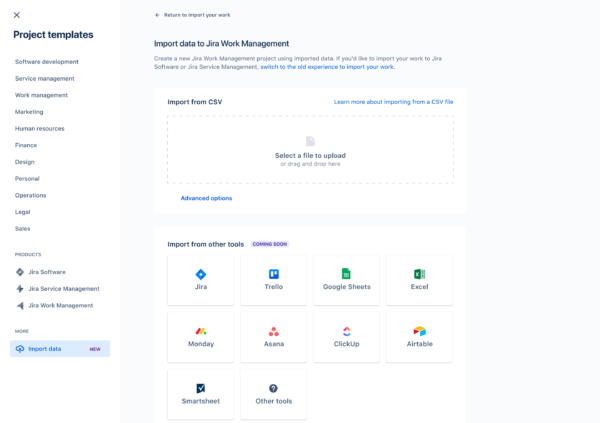Select the Airtable import tile
Screen dimensions: 600x423
tap(419, 337)
